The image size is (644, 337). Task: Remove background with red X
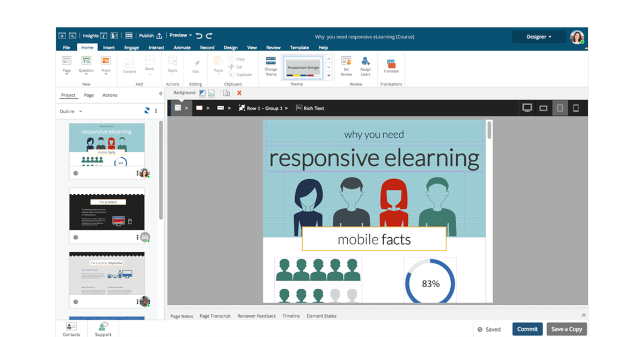coord(239,93)
